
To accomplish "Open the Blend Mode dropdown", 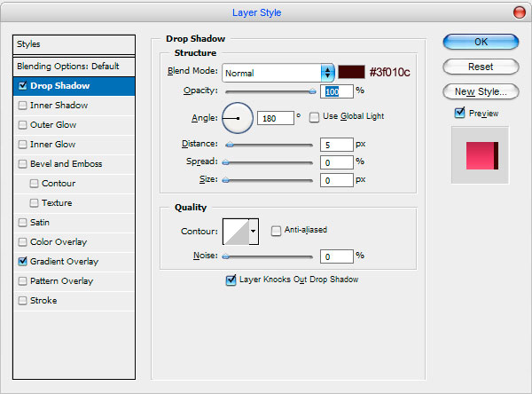I will (x=278, y=73).
